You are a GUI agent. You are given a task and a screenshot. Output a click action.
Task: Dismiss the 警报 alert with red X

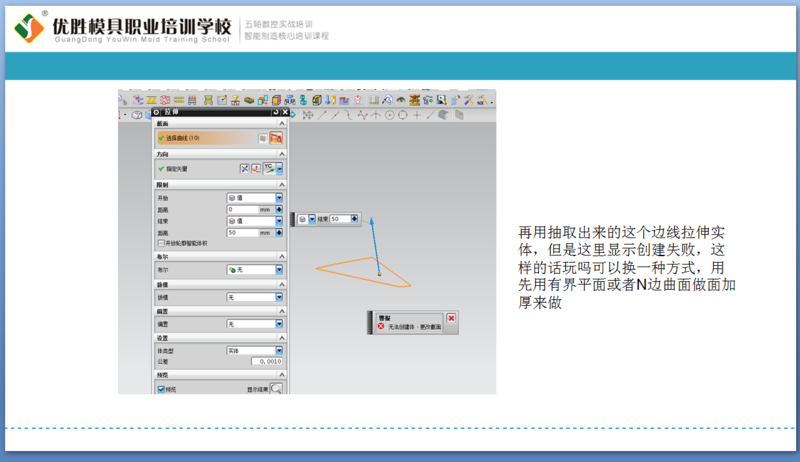pos(451,318)
